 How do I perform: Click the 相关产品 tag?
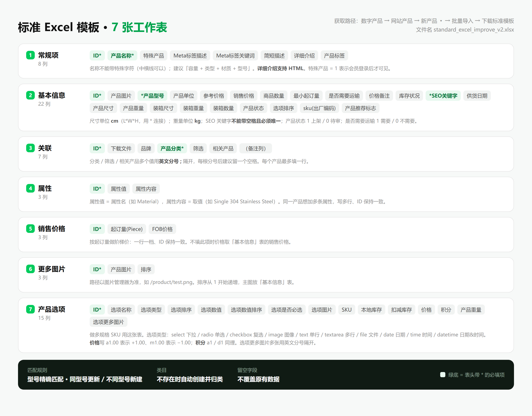(x=223, y=148)
